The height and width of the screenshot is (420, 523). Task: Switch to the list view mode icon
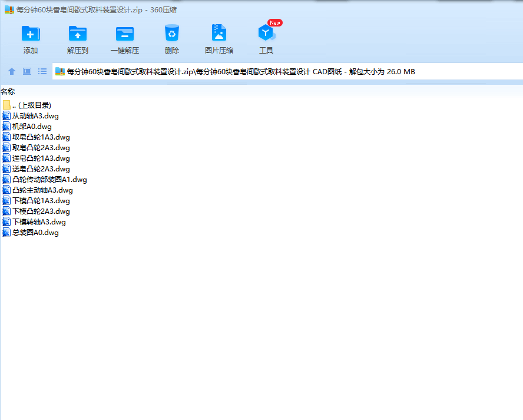(42, 71)
